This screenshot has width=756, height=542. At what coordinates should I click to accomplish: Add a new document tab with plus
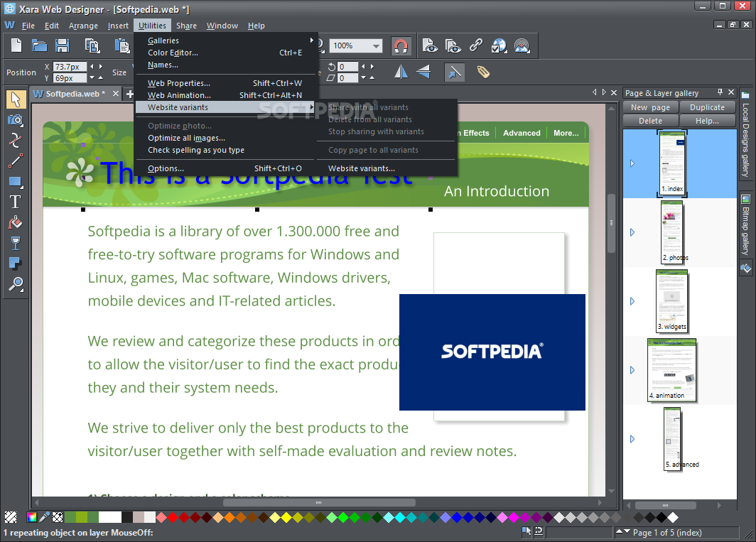[x=129, y=94]
